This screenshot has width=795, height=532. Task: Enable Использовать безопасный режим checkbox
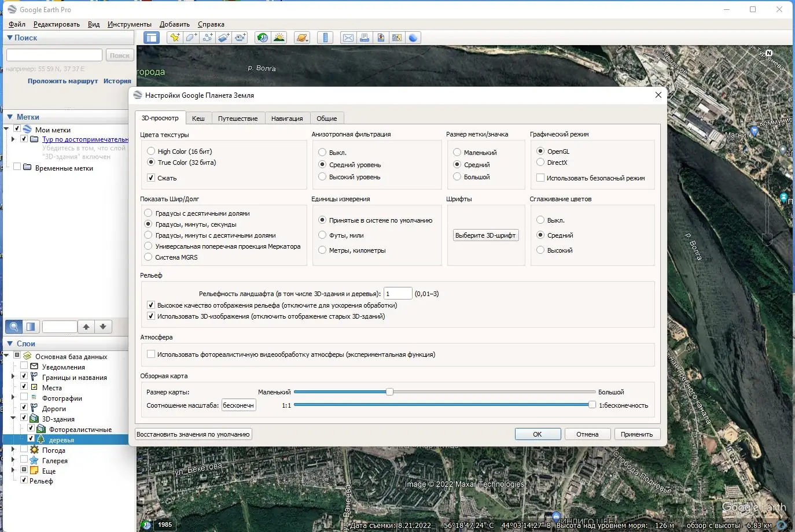click(540, 178)
